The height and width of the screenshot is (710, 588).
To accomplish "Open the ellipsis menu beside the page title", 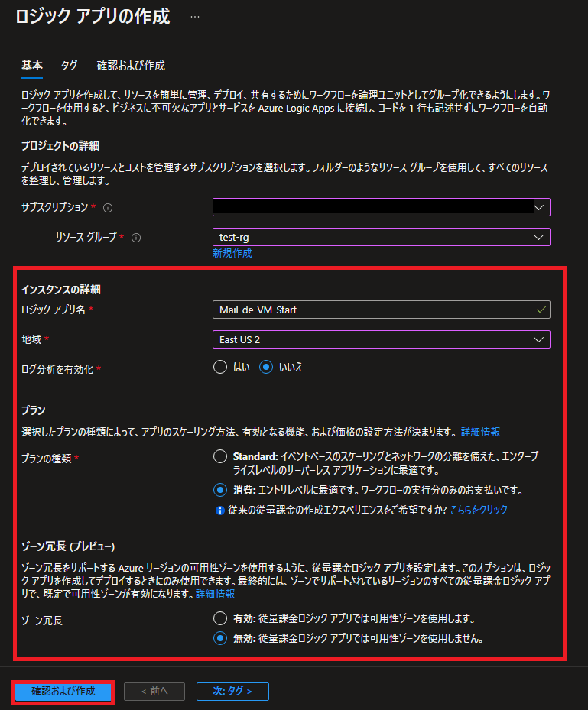I will coord(195,17).
